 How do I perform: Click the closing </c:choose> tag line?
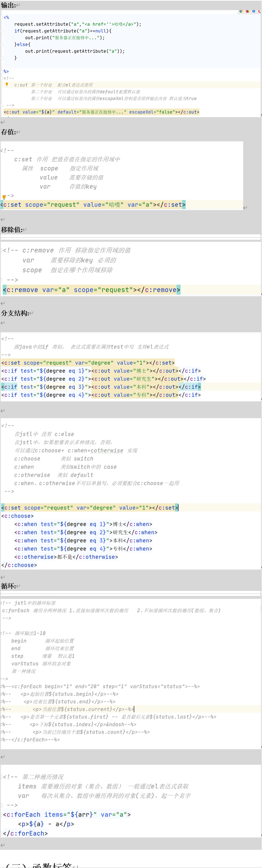[x=19, y=565]
